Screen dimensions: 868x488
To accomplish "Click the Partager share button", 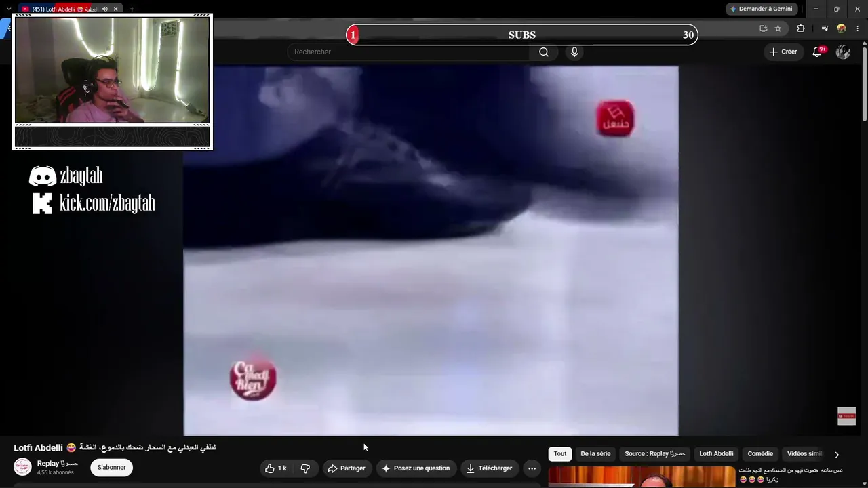I will 346,468.
